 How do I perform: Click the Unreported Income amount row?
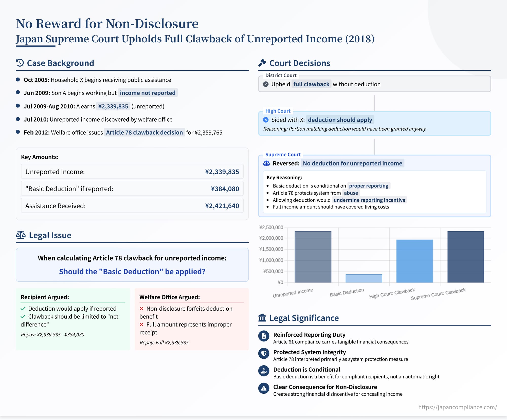132,172
